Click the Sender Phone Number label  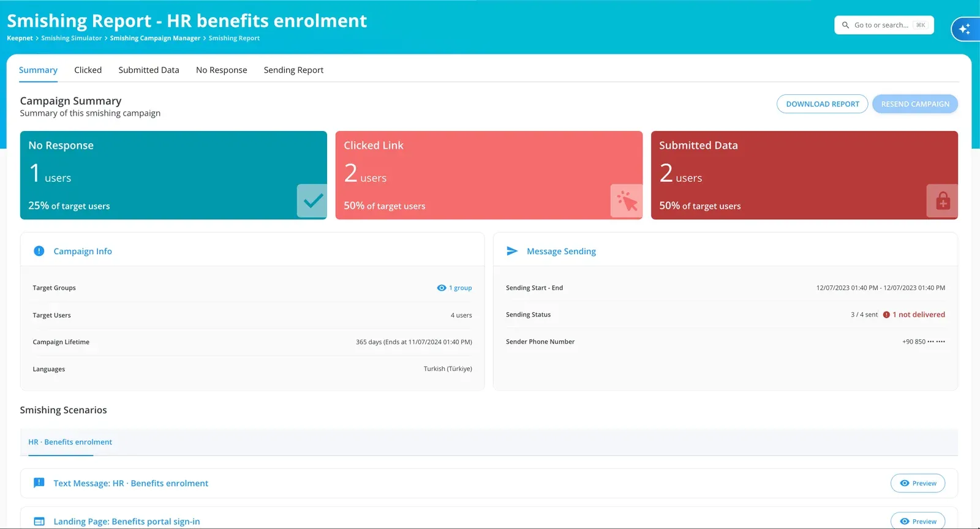coord(540,342)
